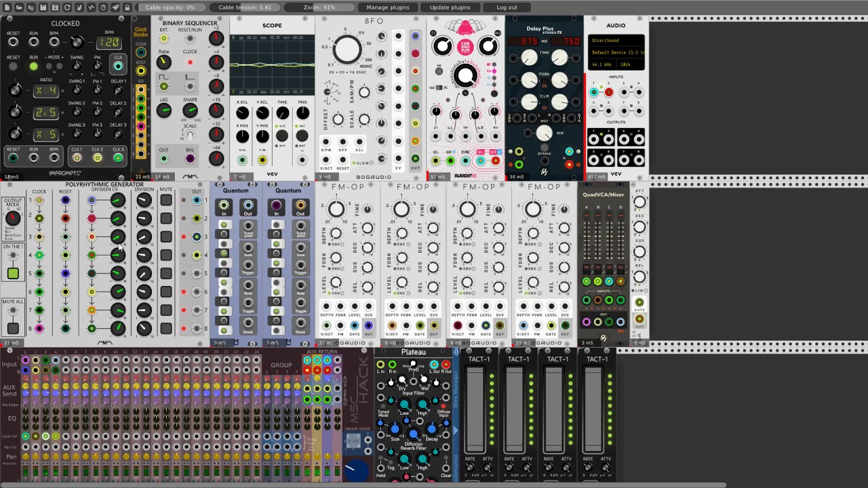Click the first FM-OP large ratio knob

[x=336, y=210]
